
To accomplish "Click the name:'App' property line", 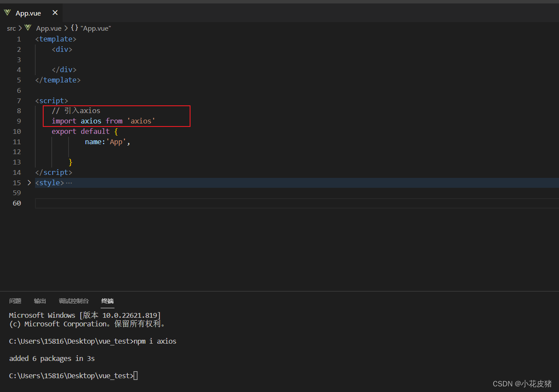I will (x=108, y=142).
